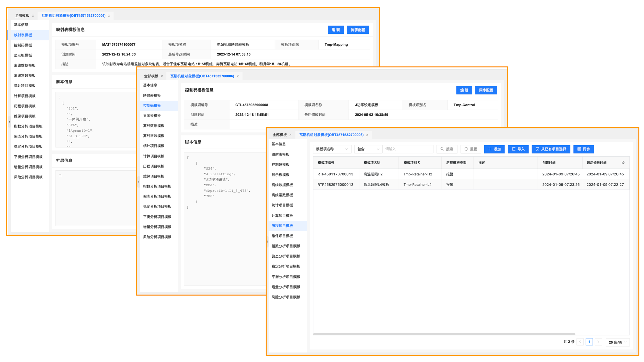
Task: Open the 模板项名称 field dropdown
Action: 332,149
